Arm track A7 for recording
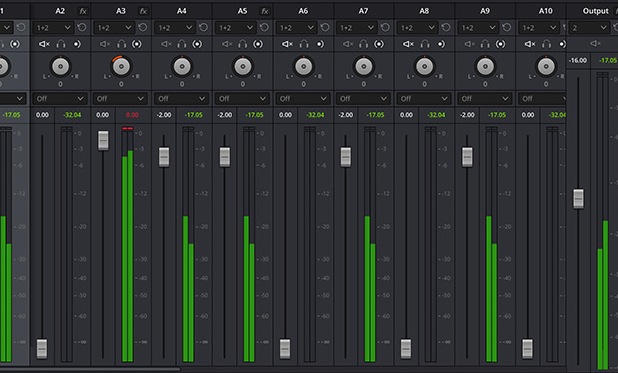 pos(379,44)
